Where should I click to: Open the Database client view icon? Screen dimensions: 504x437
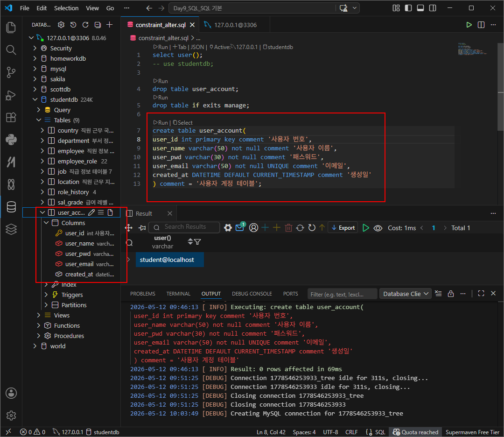[11, 207]
